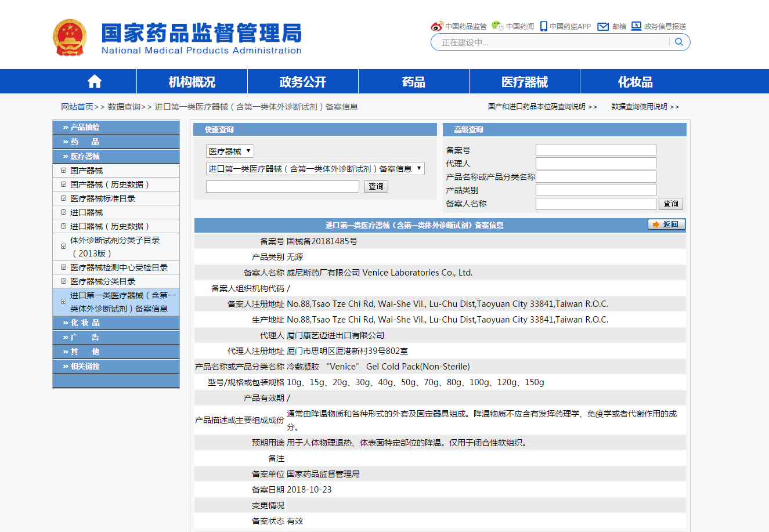This screenshot has height=532, width=769.
Task: Open the 邮箱 envelope icon link
Action: click(603, 26)
